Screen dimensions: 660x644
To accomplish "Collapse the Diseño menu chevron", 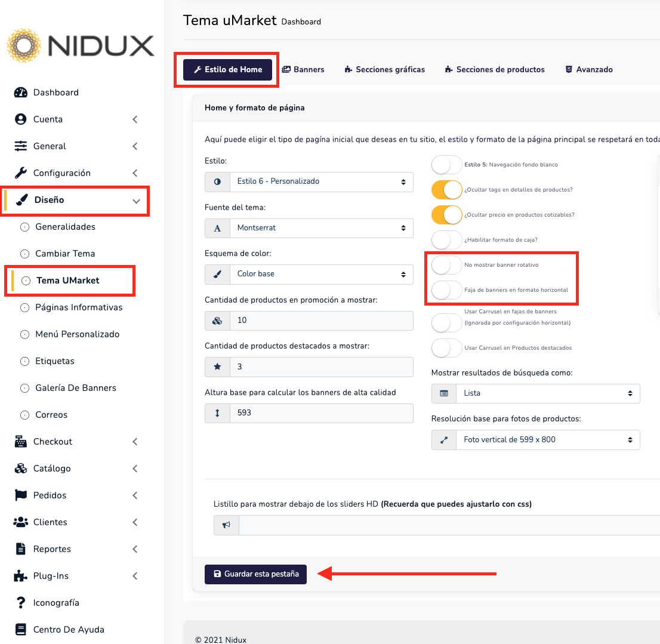I will point(136,201).
